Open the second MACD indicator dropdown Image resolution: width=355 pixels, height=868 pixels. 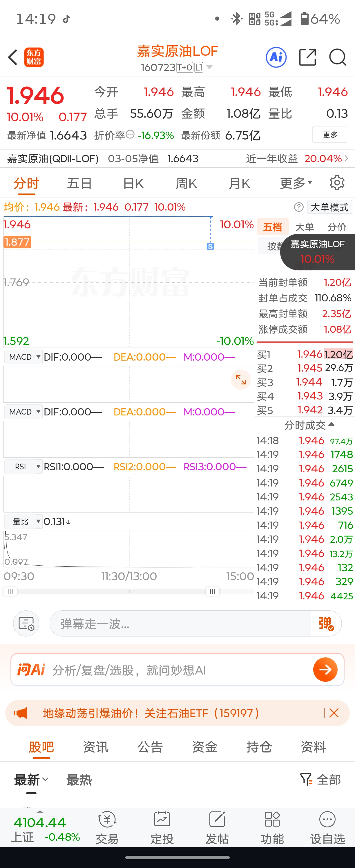point(23,412)
